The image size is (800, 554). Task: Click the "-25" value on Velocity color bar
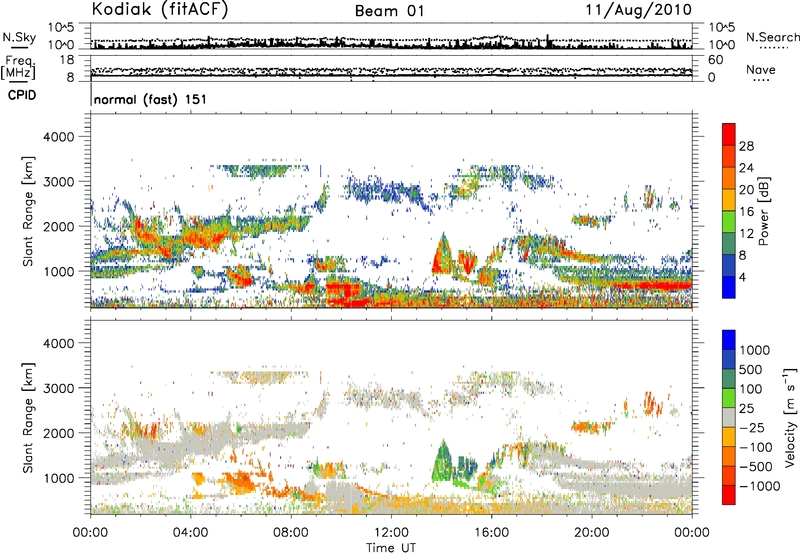[x=752, y=427]
